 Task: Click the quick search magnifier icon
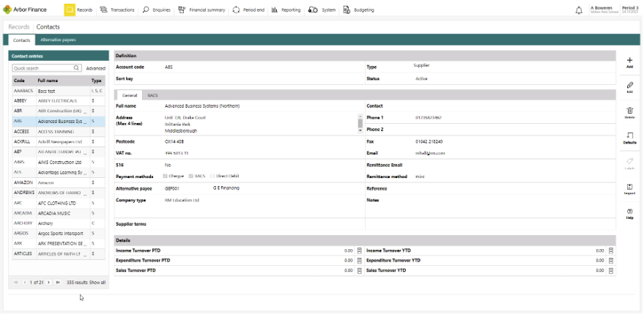(76, 68)
